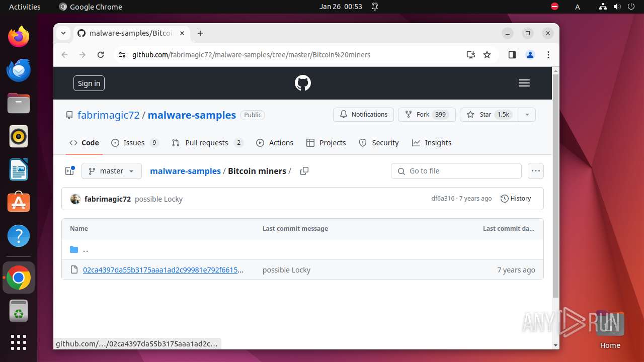Toggle Chrome side panel

tap(512, 55)
